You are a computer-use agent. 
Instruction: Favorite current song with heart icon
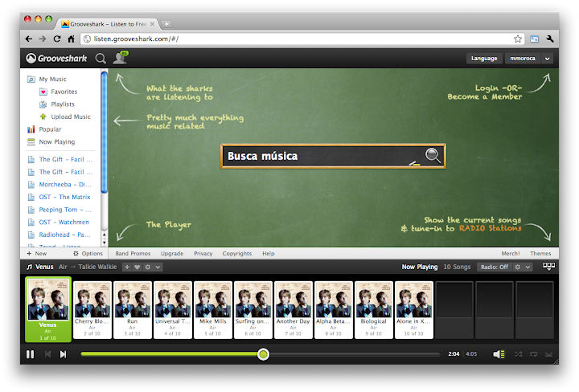coord(137,267)
